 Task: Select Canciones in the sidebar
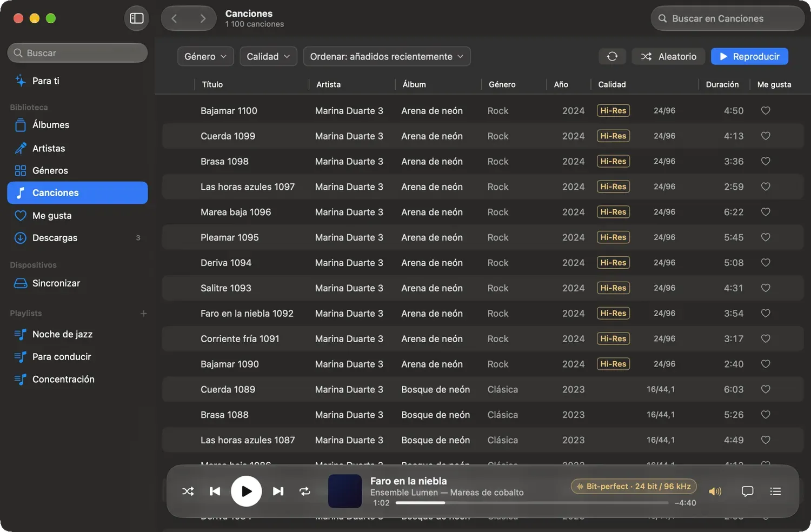click(77, 192)
